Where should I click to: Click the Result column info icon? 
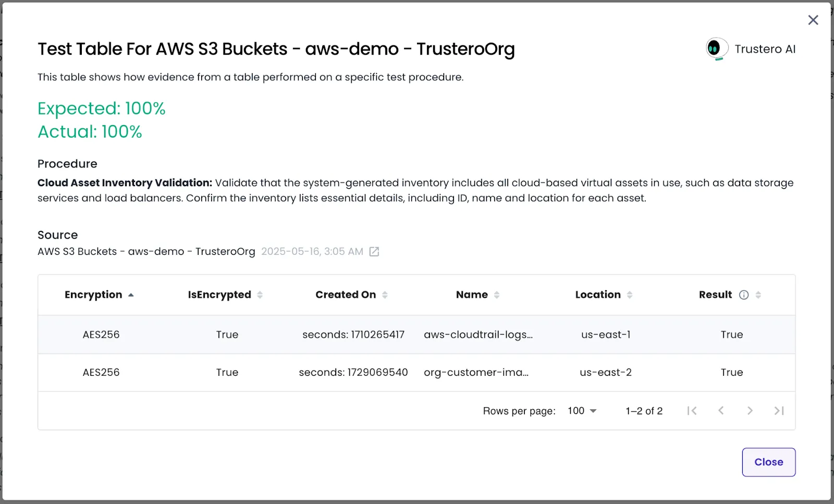pyautogui.click(x=744, y=295)
